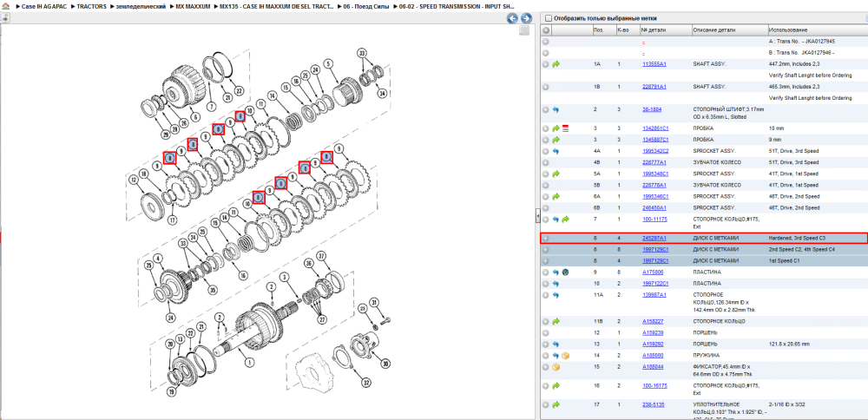Click callout 34 in the diagram
This screenshot has width=868, height=420.
point(382,94)
